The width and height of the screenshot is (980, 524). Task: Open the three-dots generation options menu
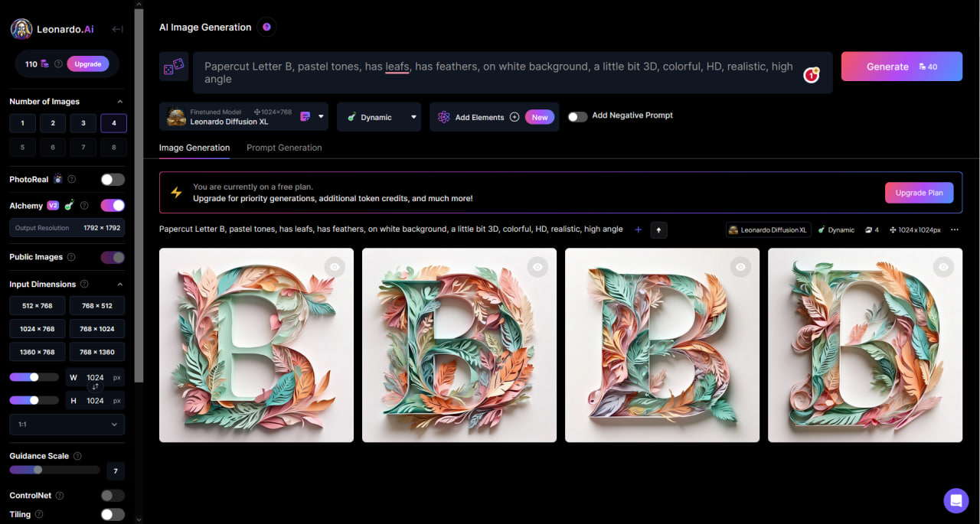pos(954,230)
